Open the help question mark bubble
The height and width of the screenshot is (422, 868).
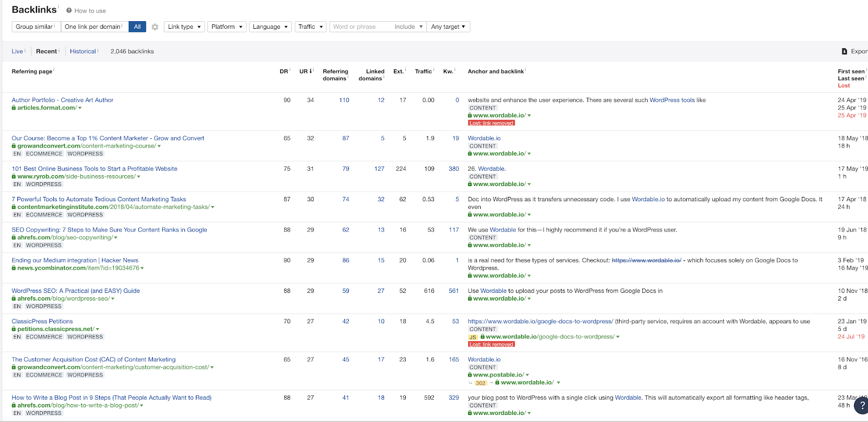(x=862, y=406)
